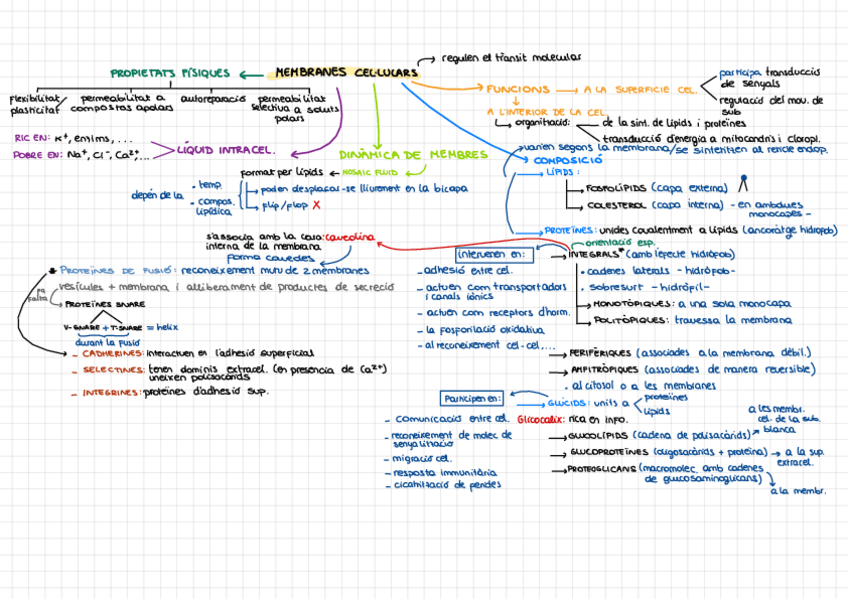This screenshot has height=599, width=848.
Task: Select the 'T-SNARE' label
Action: click(125, 328)
